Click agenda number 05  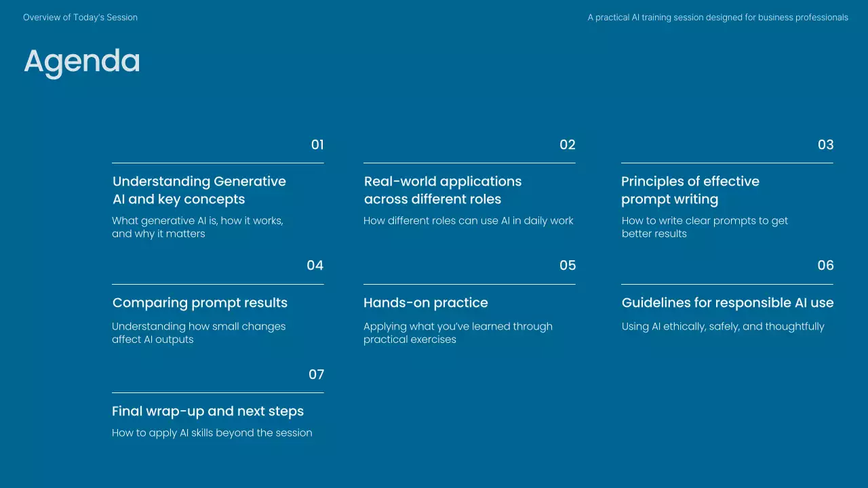pos(568,266)
